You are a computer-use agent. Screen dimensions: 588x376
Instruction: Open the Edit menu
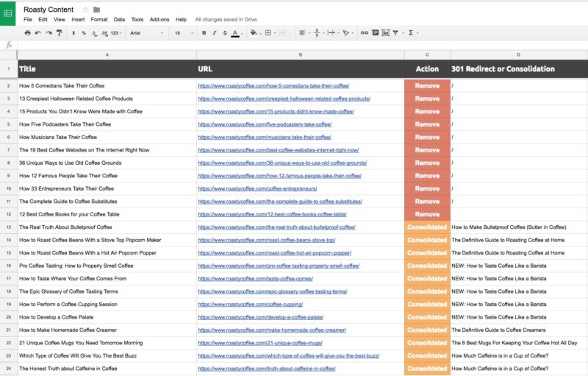[x=43, y=20]
